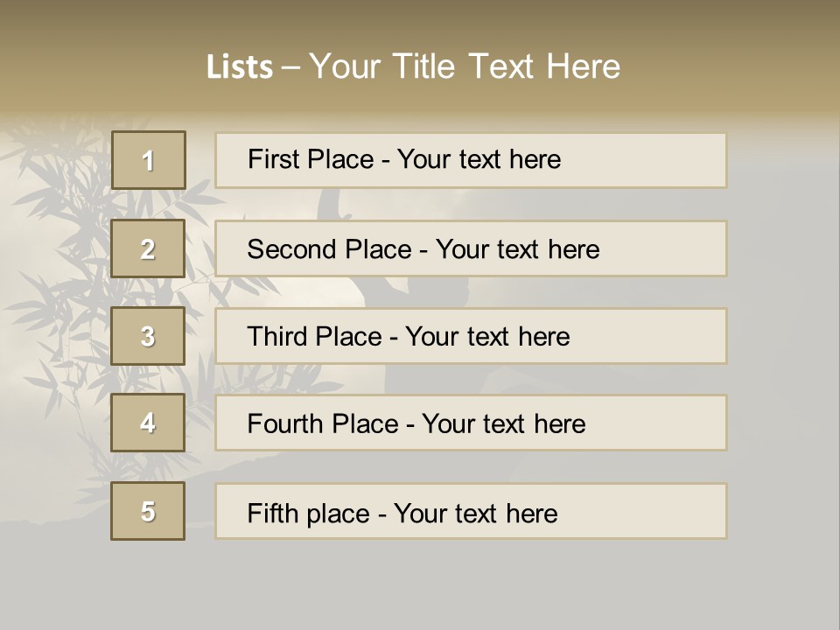
Task: Click the word "Third" in the list
Action: coord(277,337)
